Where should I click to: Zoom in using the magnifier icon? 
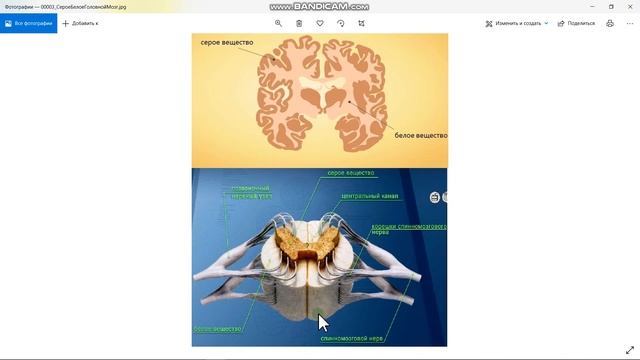[278, 23]
